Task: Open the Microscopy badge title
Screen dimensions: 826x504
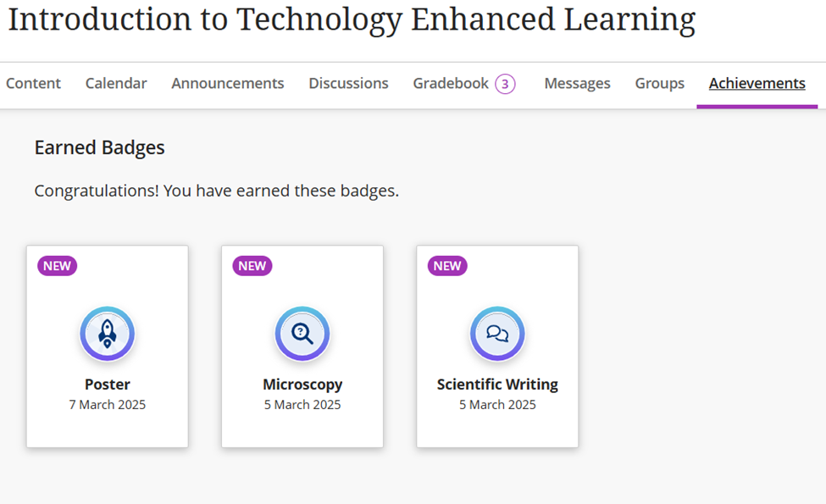Action: point(302,385)
